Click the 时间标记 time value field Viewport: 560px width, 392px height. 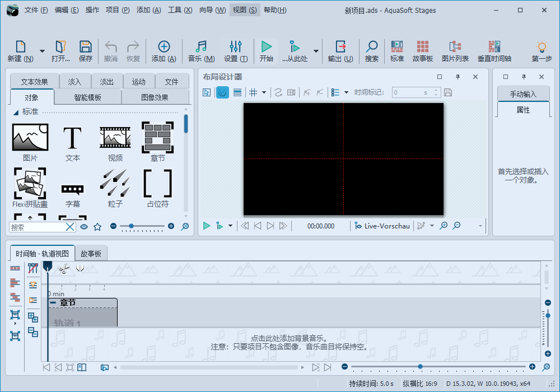(x=413, y=92)
